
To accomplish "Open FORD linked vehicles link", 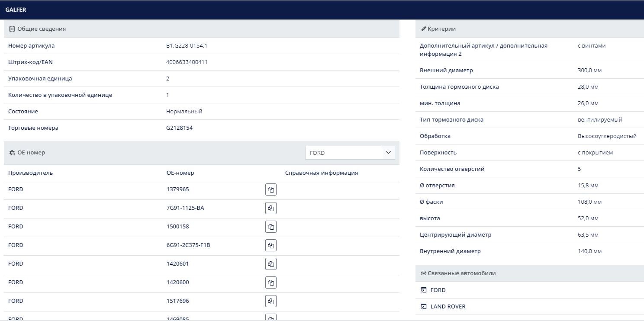I will pyautogui.click(x=438, y=290).
